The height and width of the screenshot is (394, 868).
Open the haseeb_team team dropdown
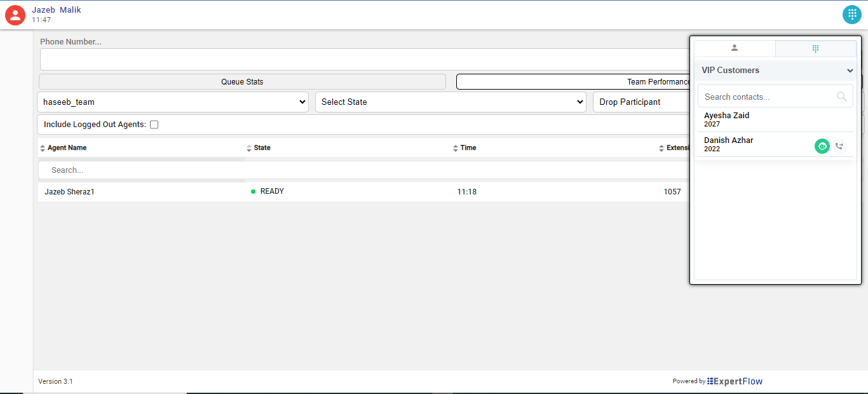(173, 102)
